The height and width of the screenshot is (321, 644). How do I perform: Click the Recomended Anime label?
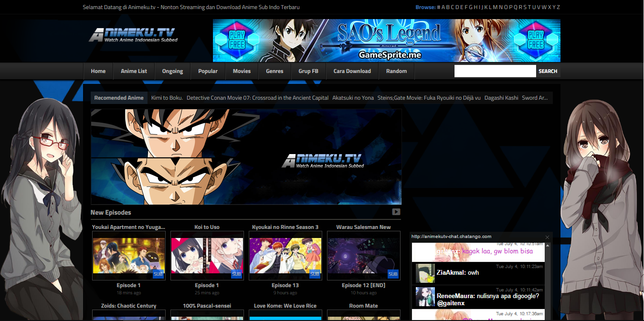click(x=119, y=98)
